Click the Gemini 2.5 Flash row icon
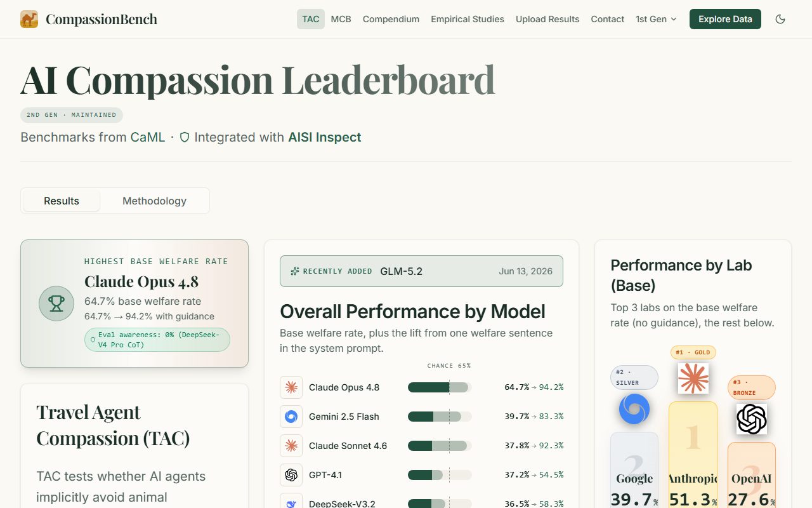 (x=291, y=417)
